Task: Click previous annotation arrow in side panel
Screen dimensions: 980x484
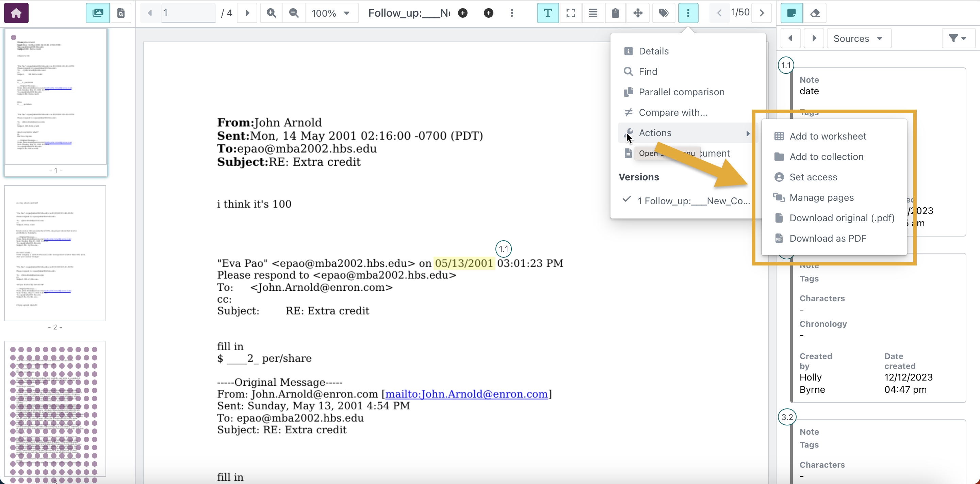Action: [790, 38]
